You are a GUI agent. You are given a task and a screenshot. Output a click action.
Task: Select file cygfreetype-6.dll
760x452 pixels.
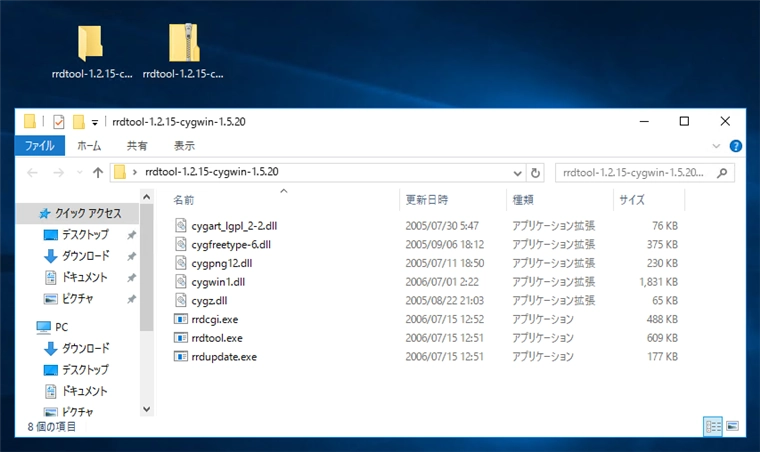(x=231, y=245)
